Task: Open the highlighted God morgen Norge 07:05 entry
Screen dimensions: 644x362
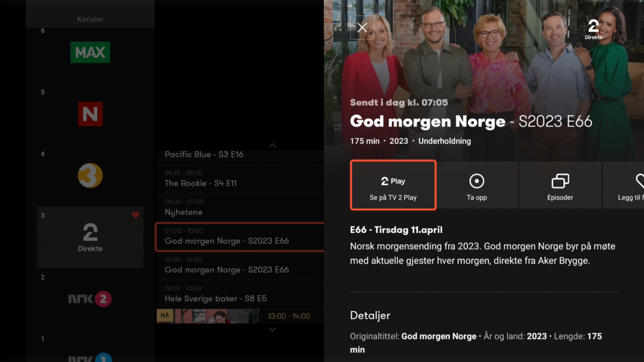Action: coord(239,236)
